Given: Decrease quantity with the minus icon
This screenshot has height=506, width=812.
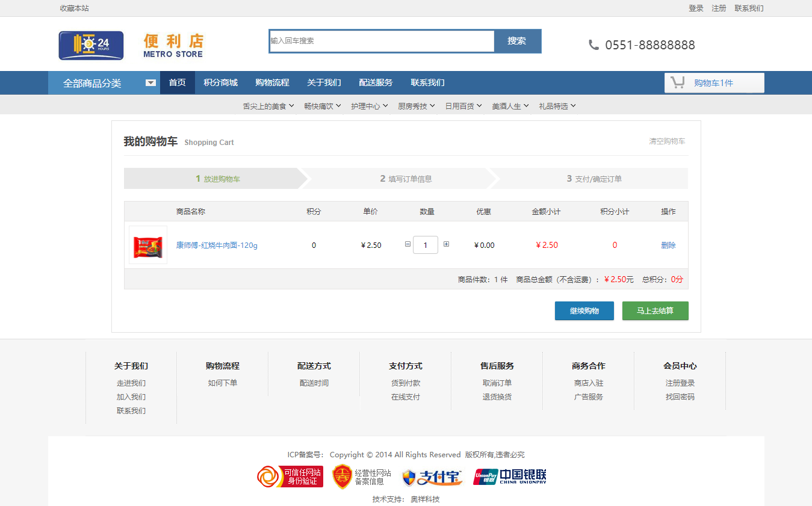Looking at the screenshot, I should (408, 244).
